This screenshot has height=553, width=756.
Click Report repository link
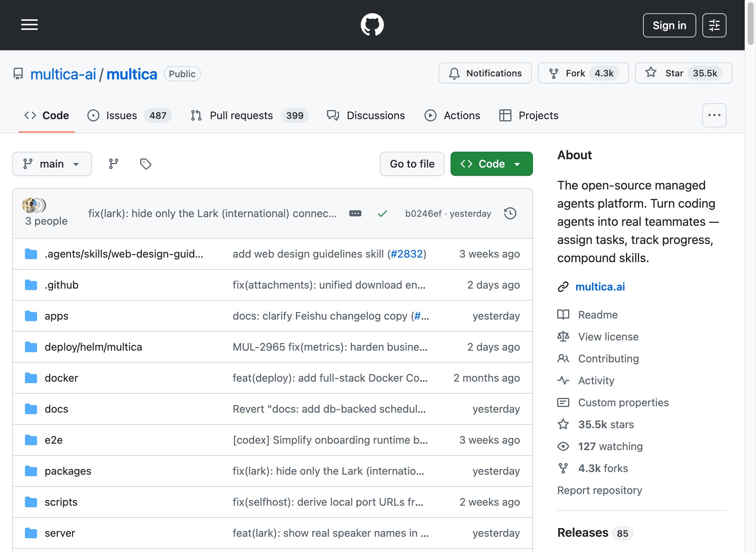(600, 490)
